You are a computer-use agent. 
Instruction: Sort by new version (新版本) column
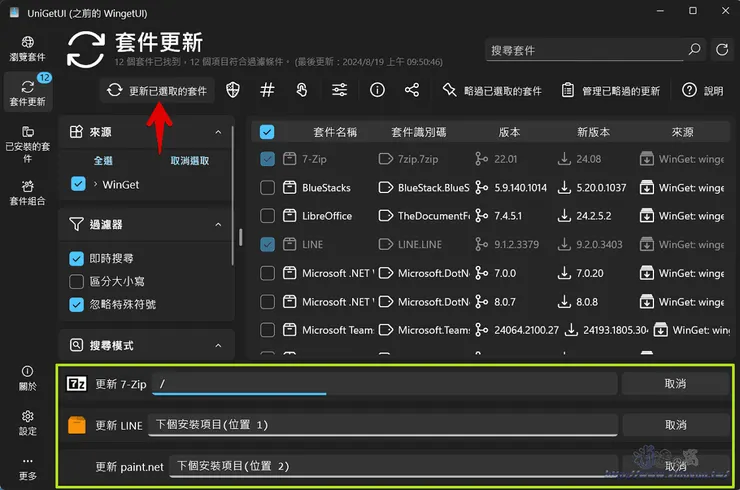coord(593,132)
